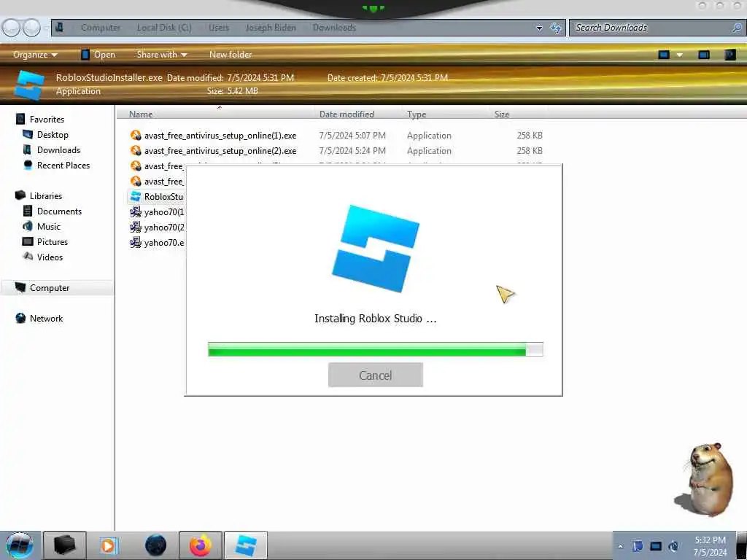Open the address bar history dropdown

click(x=539, y=28)
